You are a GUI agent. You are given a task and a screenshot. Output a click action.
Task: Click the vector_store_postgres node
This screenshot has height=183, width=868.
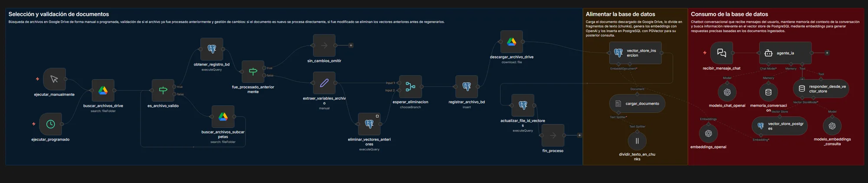coord(780,126)
